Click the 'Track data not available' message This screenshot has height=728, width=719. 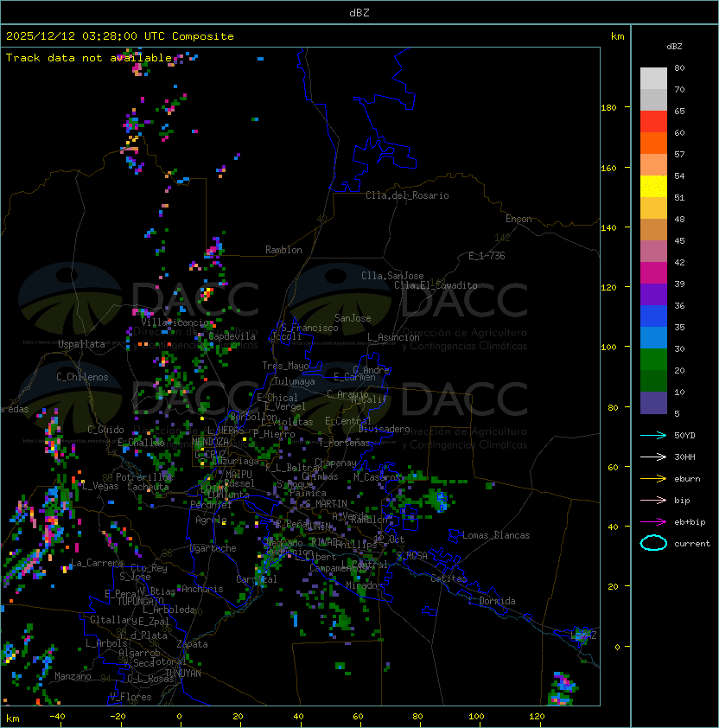coord(89,58)
